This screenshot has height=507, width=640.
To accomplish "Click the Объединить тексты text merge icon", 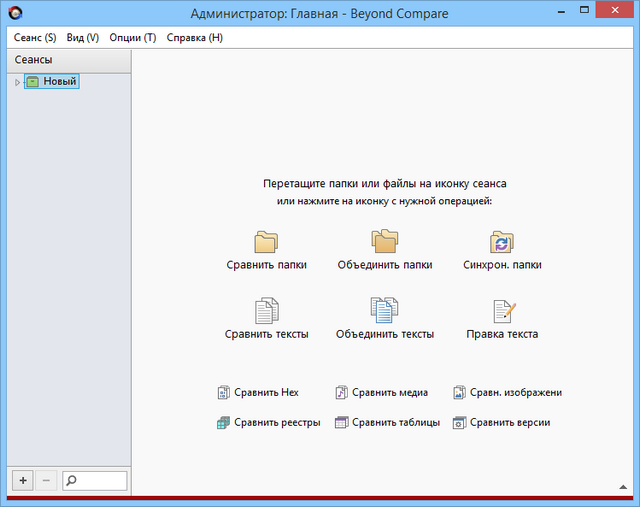I will 385,311.
